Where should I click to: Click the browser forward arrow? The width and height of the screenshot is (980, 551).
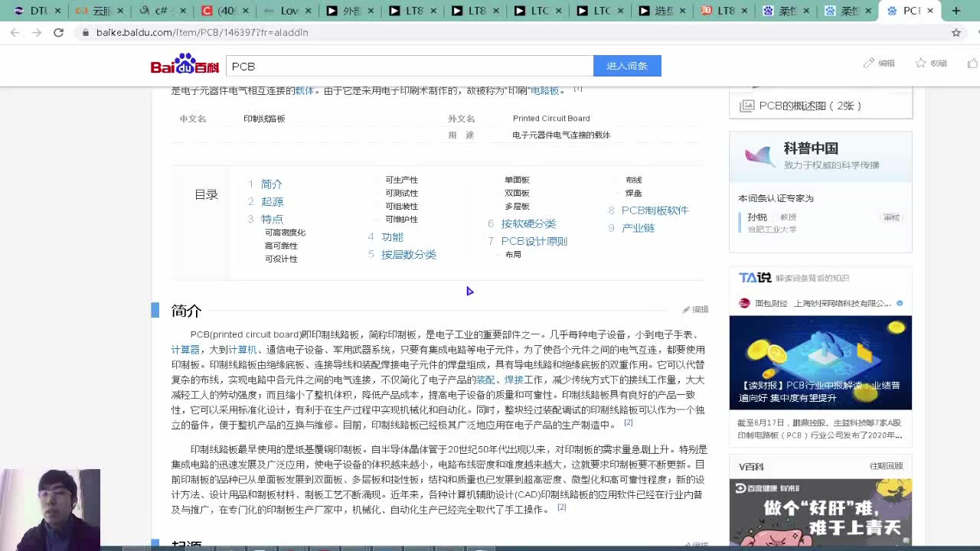[37, 32]
